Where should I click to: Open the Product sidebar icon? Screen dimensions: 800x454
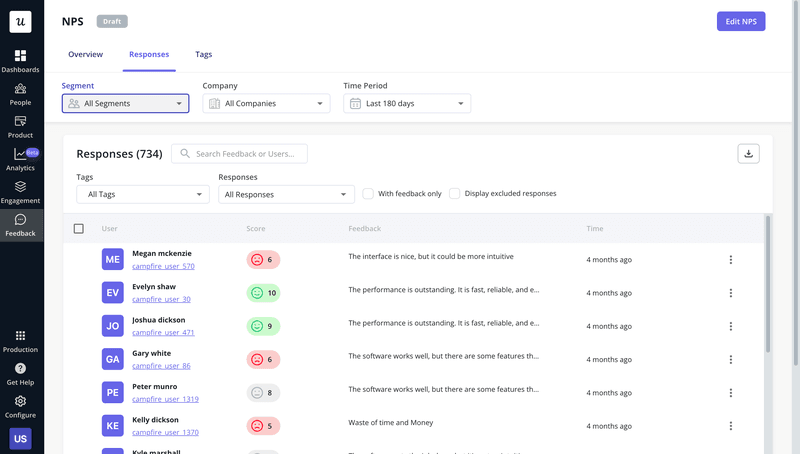pos(20,126)
